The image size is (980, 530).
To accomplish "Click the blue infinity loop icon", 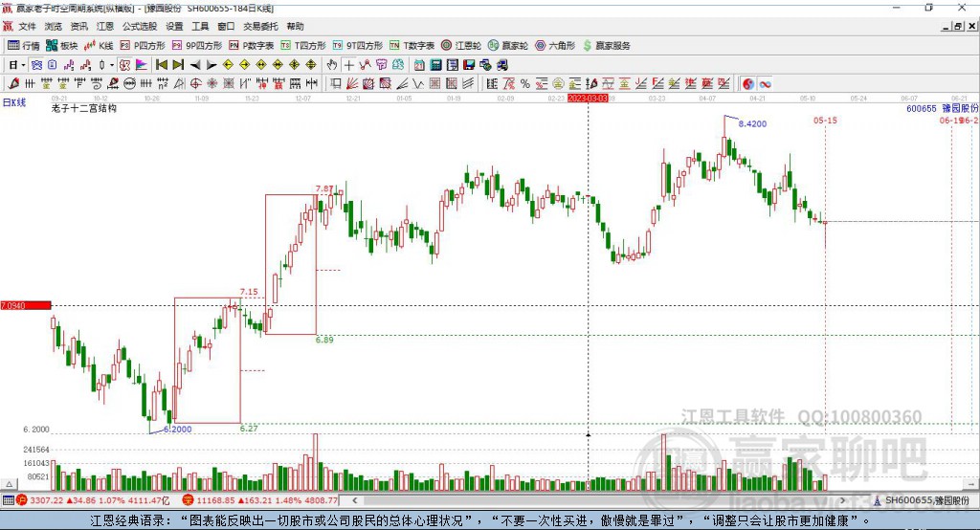I will point(765,84).
